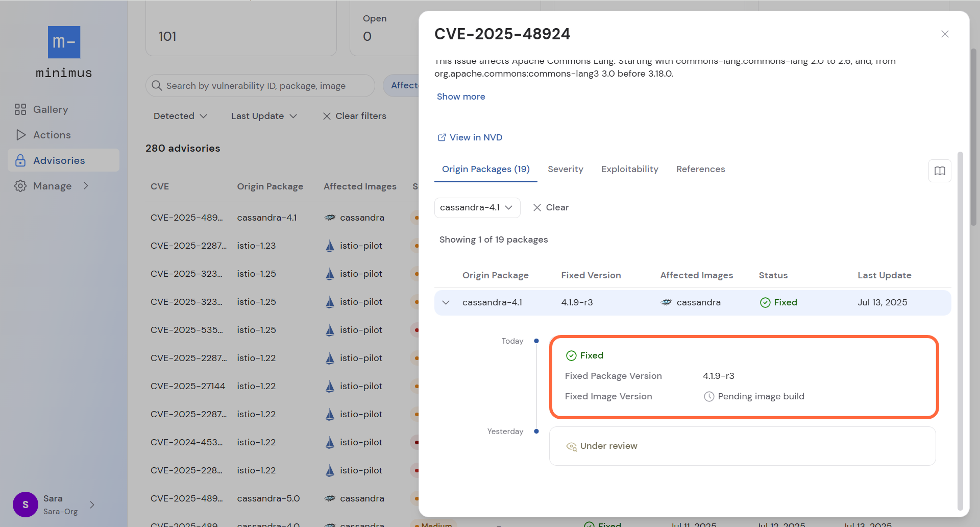Switch to Origin Packages (19) tab
The width and height of the screenshot is (980, 527).
tap(486, 169)
